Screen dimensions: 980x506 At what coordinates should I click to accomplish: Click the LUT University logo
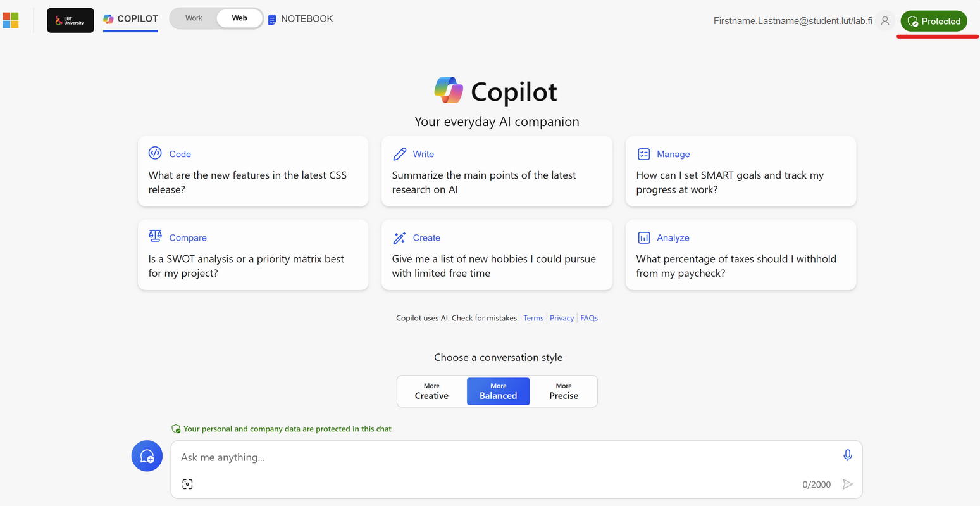70,20
